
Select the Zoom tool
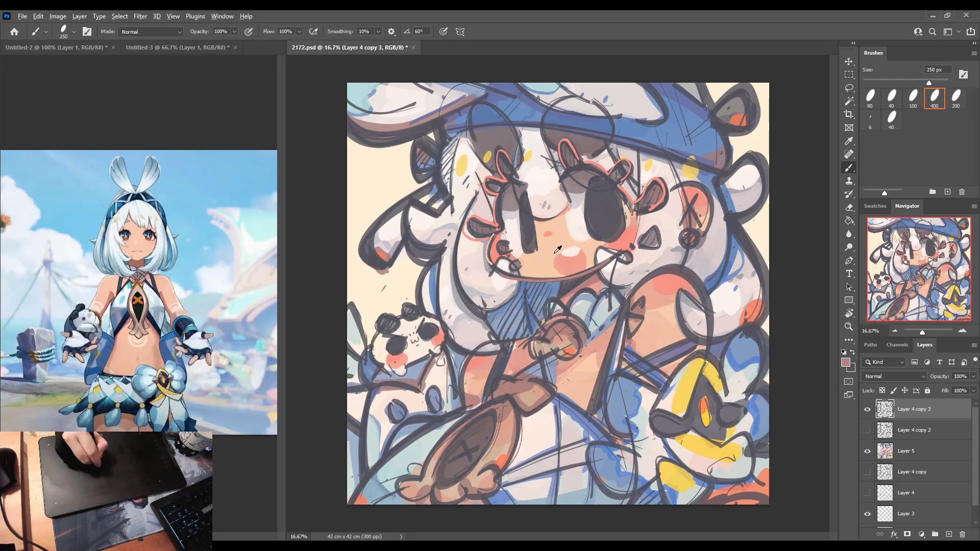click(x=849, y=327)
